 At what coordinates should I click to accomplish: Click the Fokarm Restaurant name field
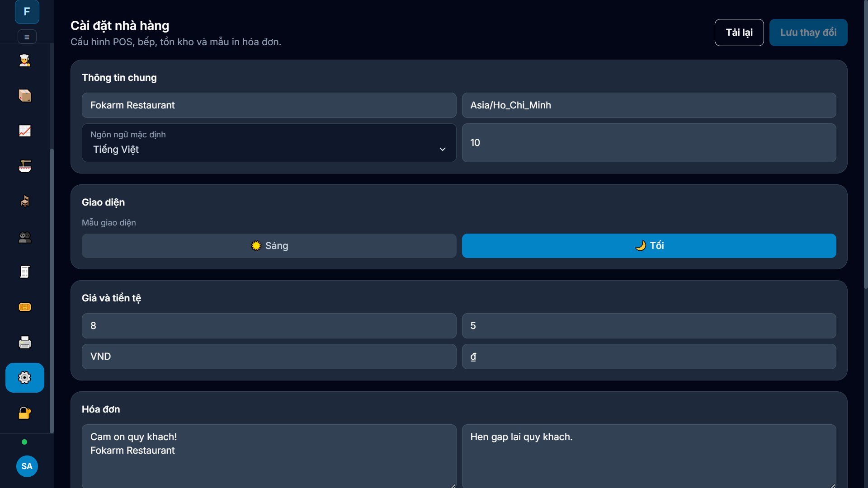pyautogui.click(x=269, y=105)
